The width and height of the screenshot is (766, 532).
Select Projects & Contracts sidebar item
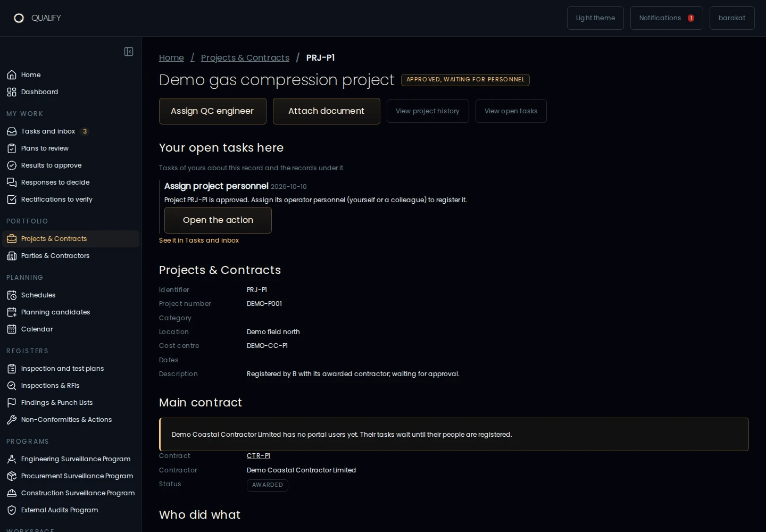71,239
